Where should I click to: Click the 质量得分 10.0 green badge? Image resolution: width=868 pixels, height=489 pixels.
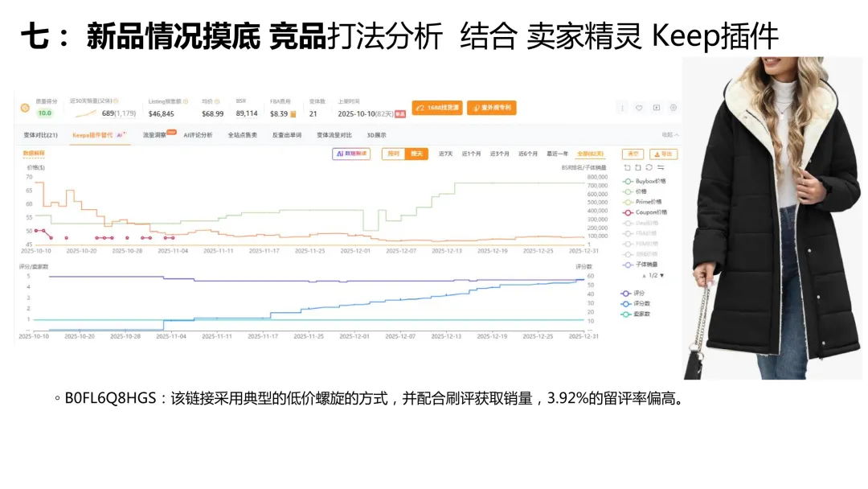pyautogui.click(x=44, y=113)
